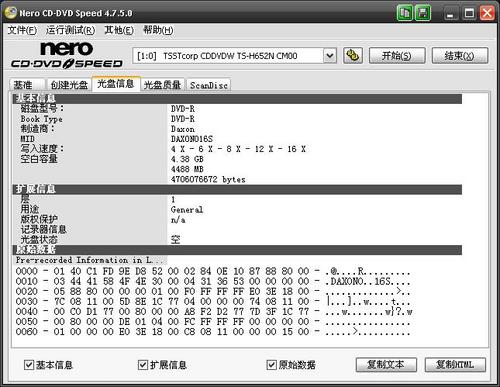The height and width of the screenshot is (387, 500).
Task: Click Pre-recorded Information in L... header
Action: [90, 260]
